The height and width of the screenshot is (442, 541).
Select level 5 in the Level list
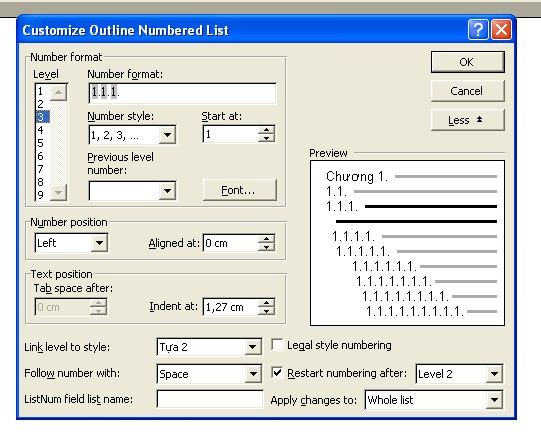pyautogui.click(x=41, y=143)
